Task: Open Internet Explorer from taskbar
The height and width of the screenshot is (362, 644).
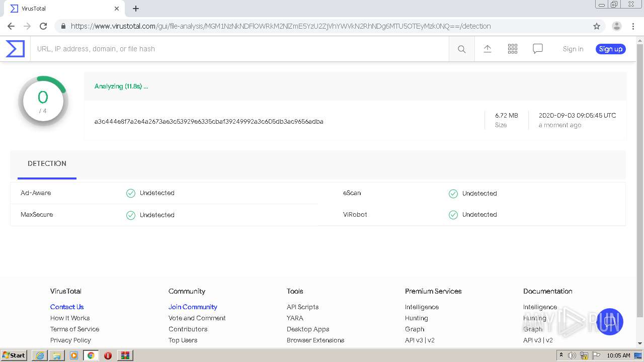Action: coord(40,355)
